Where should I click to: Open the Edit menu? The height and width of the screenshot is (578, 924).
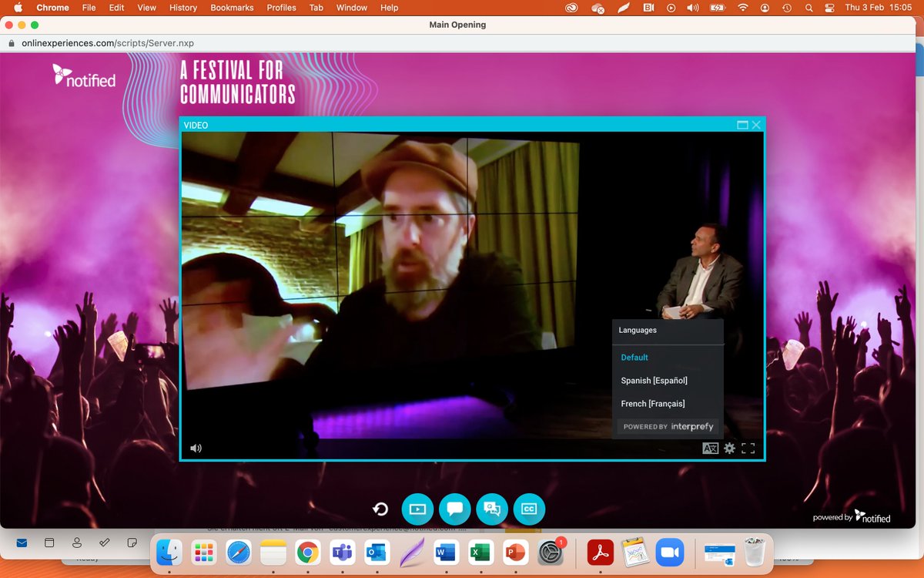click(x=116, y=8)
